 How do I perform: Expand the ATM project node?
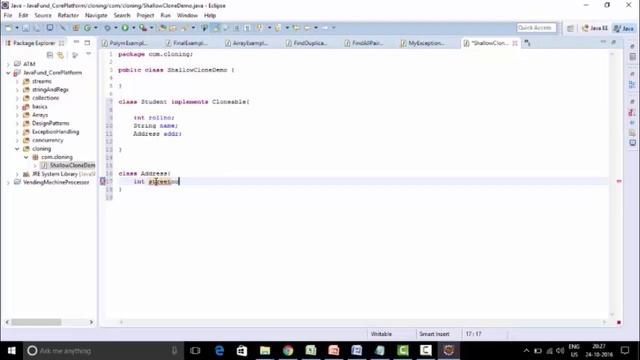click(8, 64)
